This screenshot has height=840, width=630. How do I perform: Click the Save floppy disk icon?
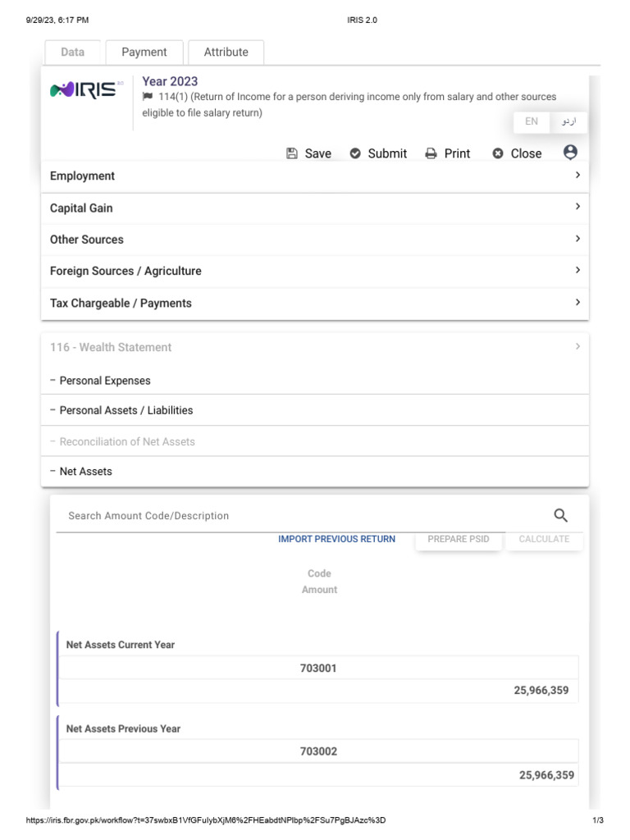click(292, 153)
